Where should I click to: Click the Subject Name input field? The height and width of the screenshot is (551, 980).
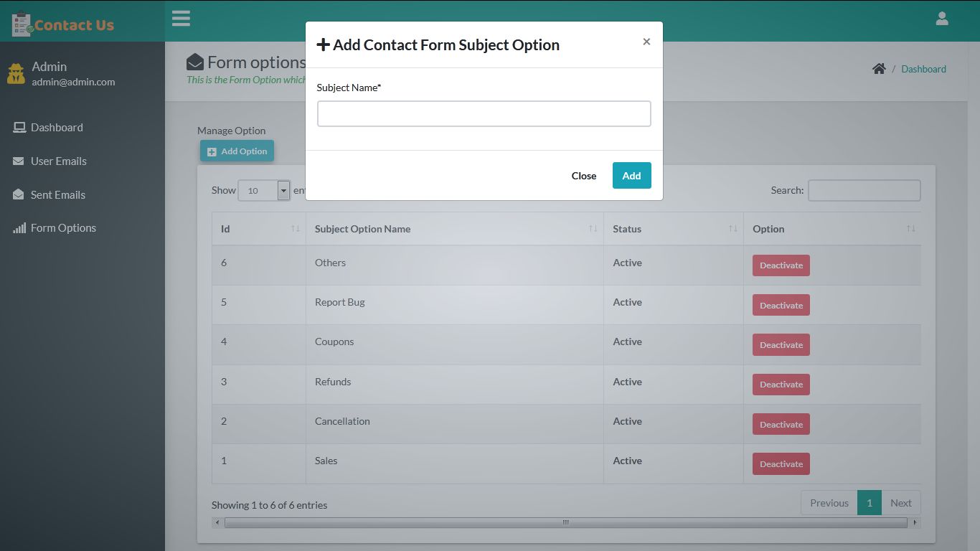(x=484, y=113)
